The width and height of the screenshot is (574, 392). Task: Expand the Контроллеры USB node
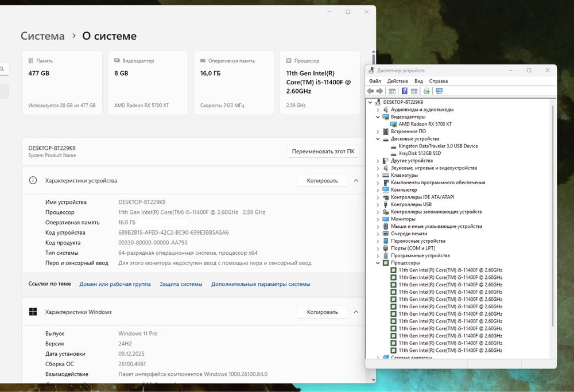[378, 204]
